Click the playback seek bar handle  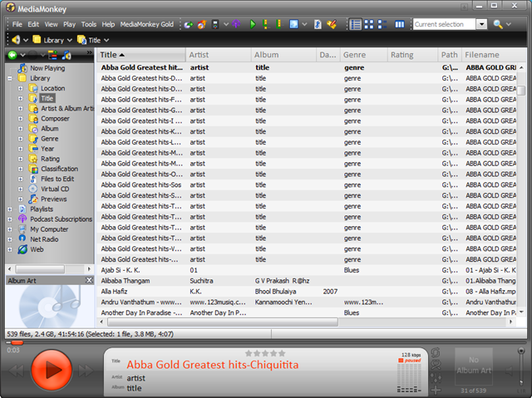coord(17,342)
